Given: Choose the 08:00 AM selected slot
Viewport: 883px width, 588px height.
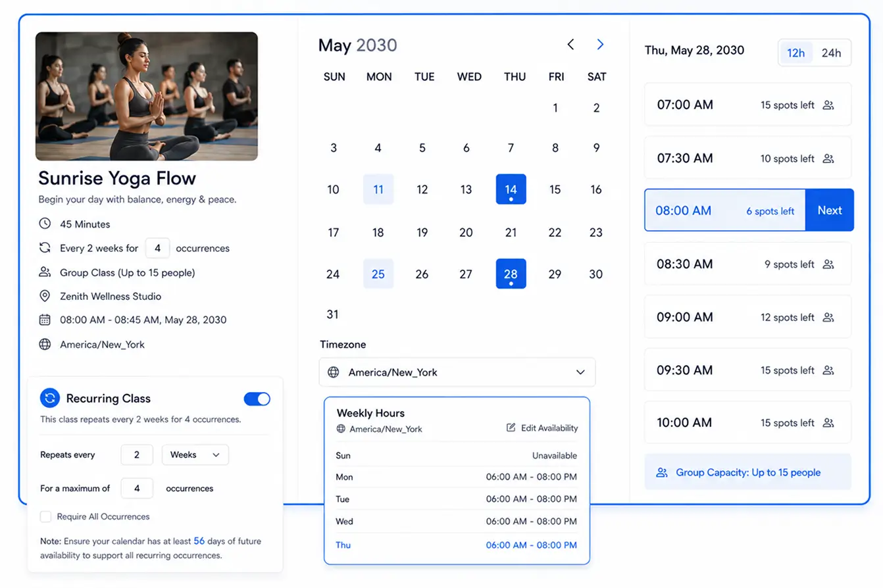Looking at the screenshot, I should tap(724, 210).
